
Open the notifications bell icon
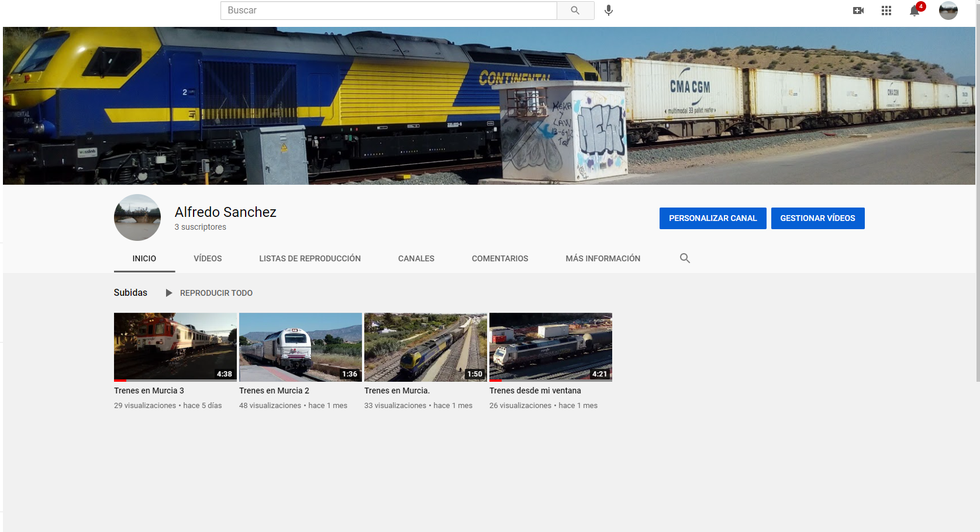915,11
